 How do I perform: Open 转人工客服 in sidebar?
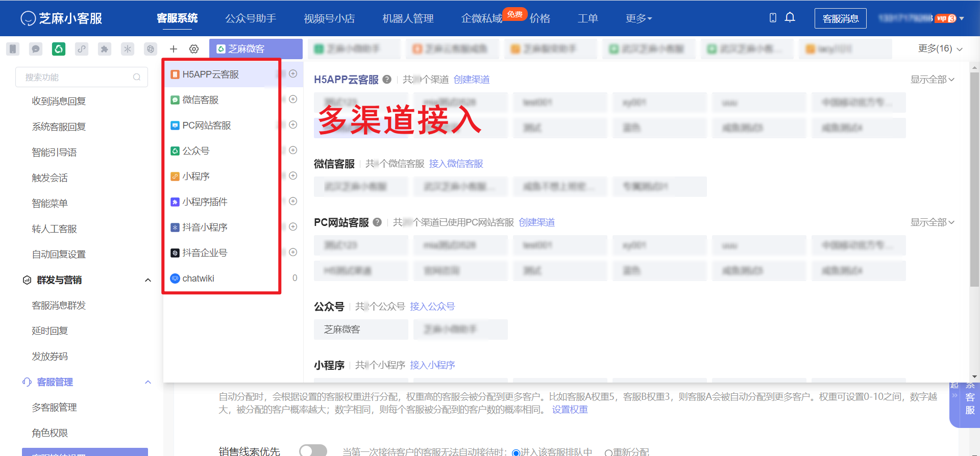click(54, 229)
